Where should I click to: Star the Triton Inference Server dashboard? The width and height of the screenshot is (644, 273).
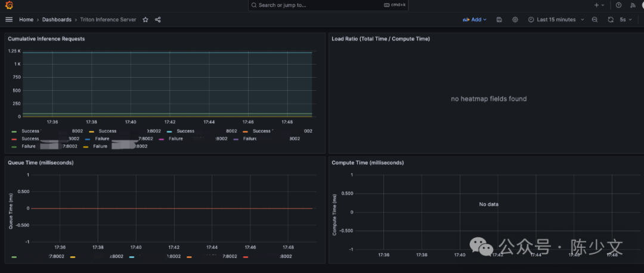tap(145, 19)
